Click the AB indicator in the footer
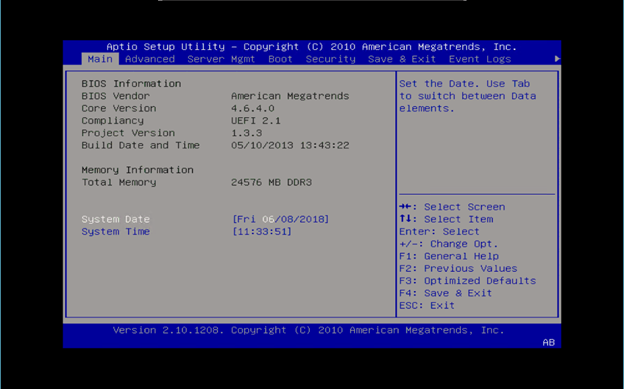 pyautogui.click(x=548, y=342)
